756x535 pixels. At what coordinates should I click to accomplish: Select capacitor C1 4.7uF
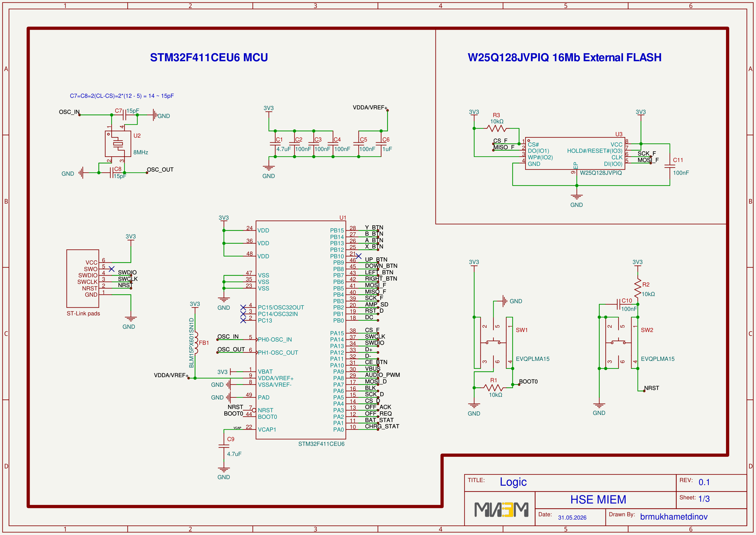pos(275,144)
